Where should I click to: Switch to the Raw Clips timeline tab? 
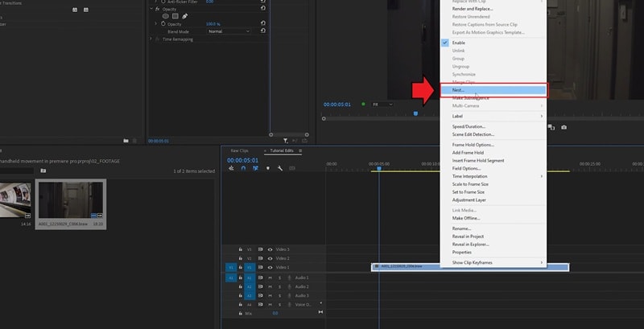tap(239, 150)
